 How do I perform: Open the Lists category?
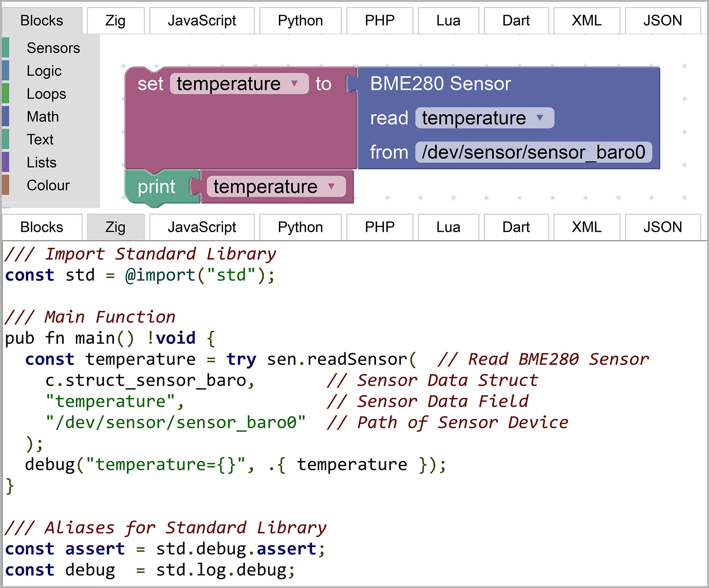click(41, 162)
